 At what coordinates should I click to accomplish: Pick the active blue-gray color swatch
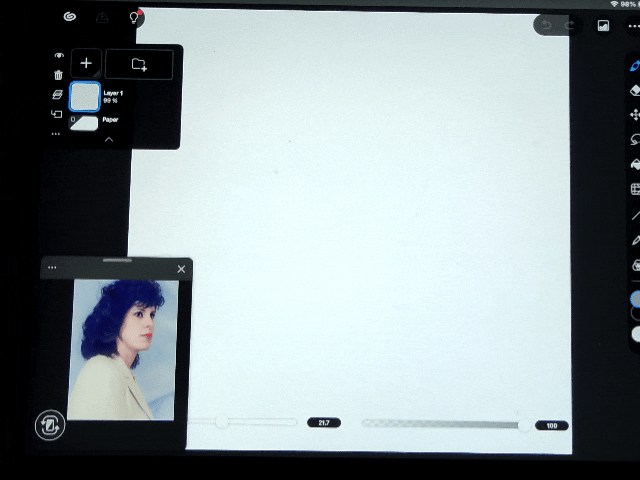pyautogui.click(x=635, y=299)
